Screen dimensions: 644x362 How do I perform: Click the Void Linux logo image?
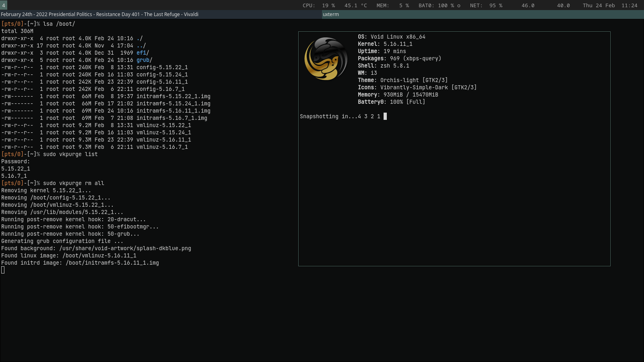click(326, 59)
